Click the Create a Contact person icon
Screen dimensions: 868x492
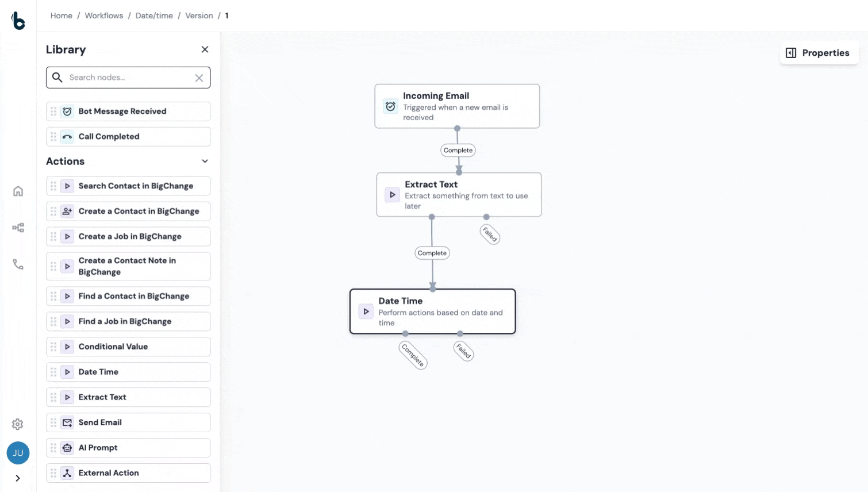[x=67, y=212]
